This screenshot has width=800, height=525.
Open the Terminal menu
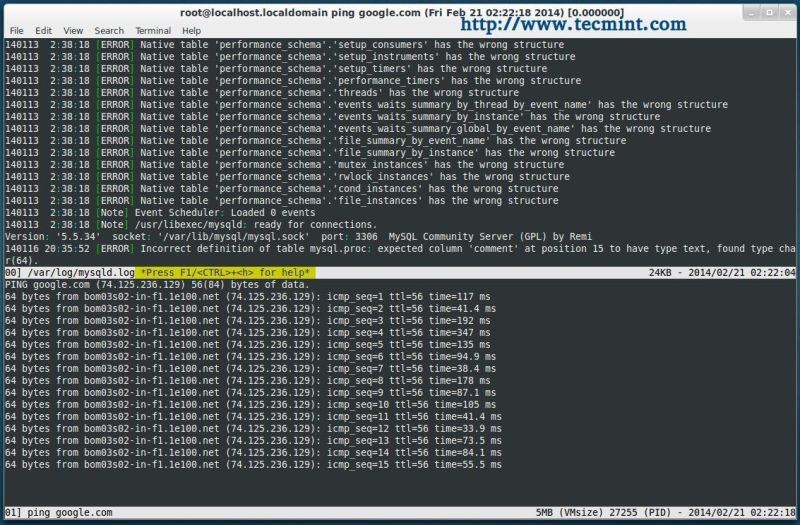(x=153, y=31)
